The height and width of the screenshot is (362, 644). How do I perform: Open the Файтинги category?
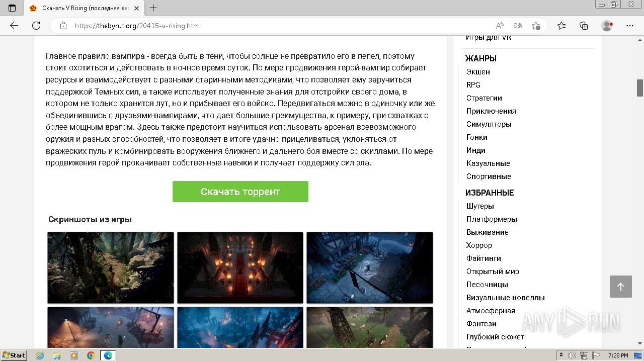pos(484,258)
